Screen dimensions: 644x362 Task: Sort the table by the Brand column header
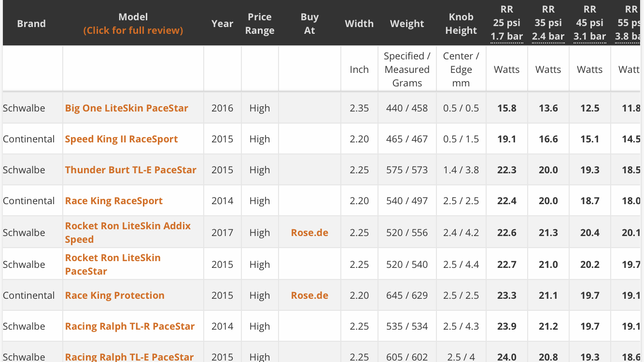click(x=31, y=24)
